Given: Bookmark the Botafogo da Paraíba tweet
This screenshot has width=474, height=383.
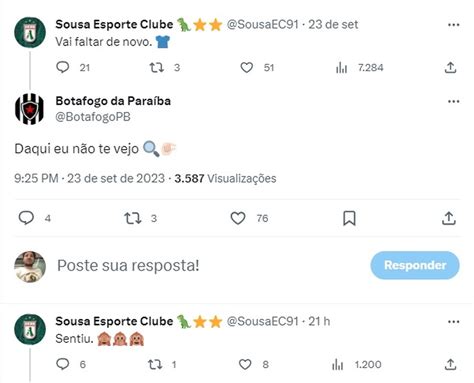Looking at the screenshot, I should pyautogui.click(x=349, y=218).
